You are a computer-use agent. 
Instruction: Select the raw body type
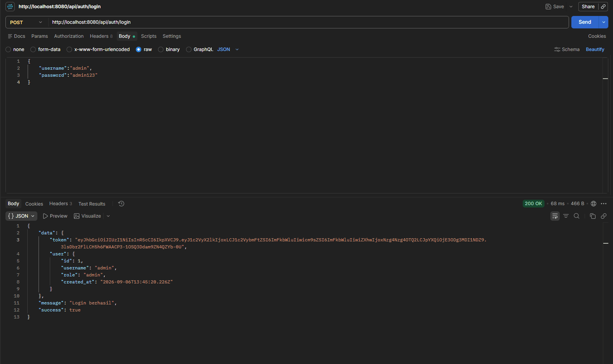pos(144,49)
